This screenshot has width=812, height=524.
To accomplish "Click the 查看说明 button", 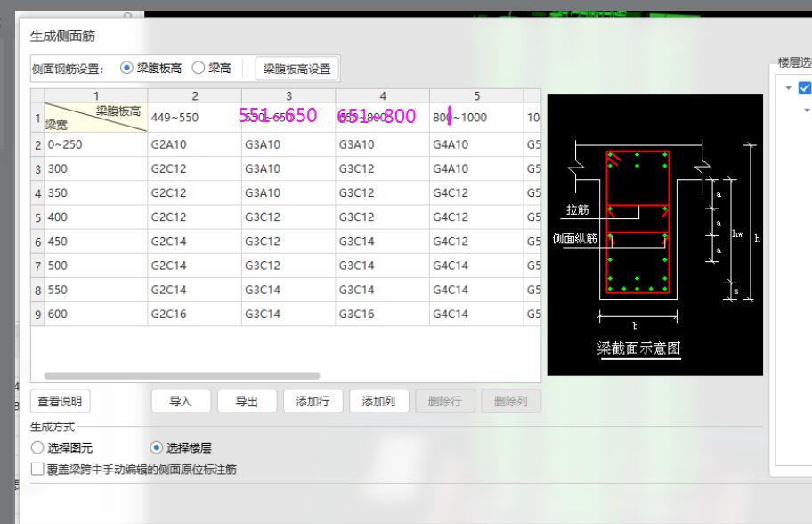I will coord(60,401).
